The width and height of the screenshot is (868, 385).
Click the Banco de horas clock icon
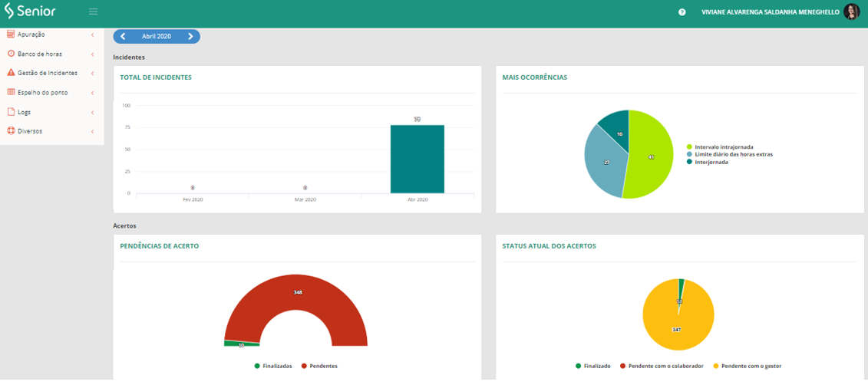11,54
